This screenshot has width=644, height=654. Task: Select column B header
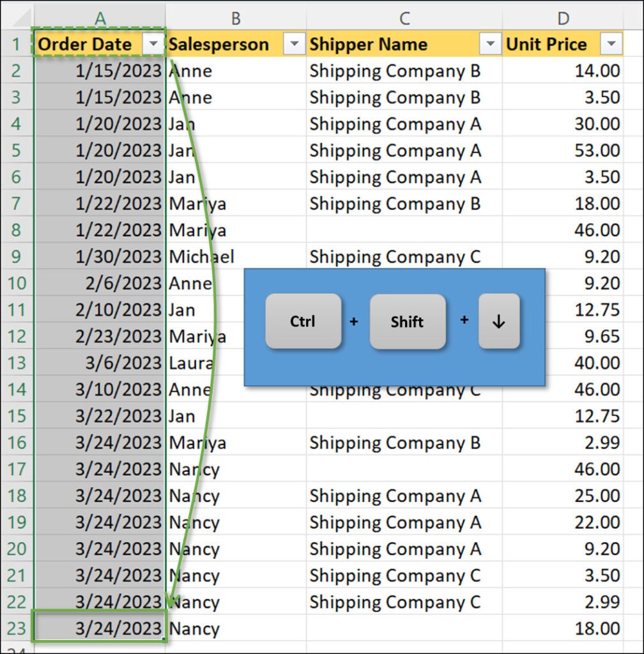(235, 19)
